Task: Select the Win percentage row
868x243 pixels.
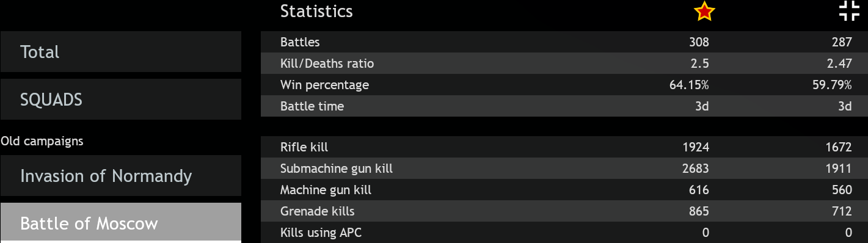Action: [564, 85]
